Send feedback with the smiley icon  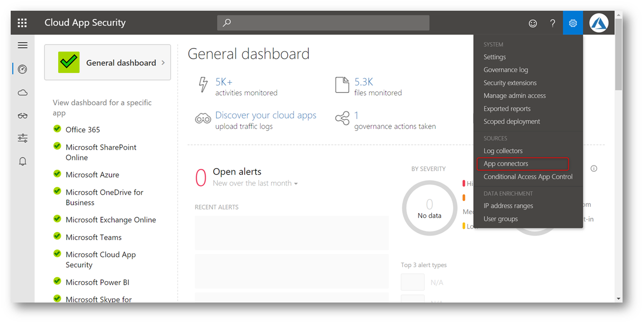[x=533, y=23]
